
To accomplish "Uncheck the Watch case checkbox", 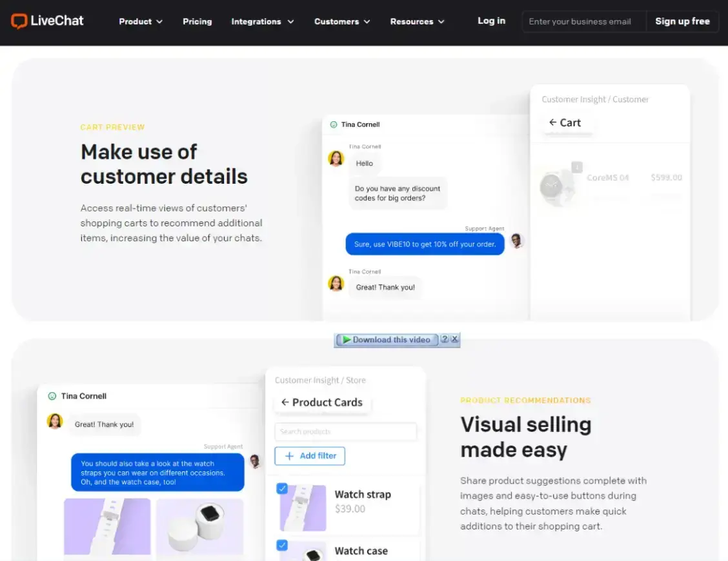I will [282, 546].
